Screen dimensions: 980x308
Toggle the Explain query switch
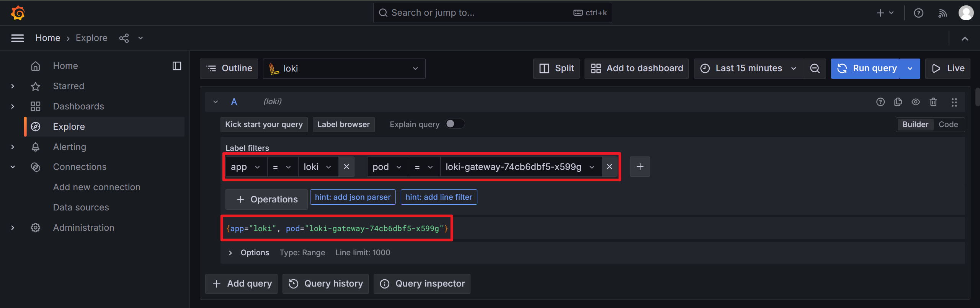455,124
